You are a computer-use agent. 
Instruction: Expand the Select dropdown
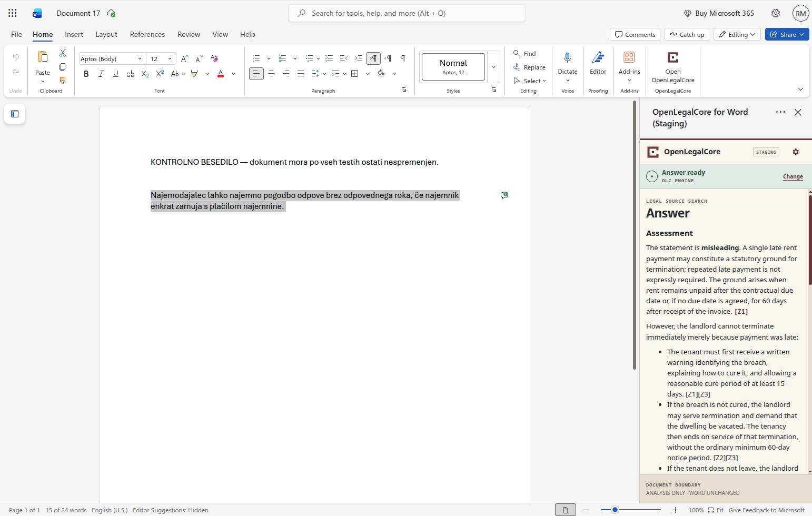(x=530, y=81)
